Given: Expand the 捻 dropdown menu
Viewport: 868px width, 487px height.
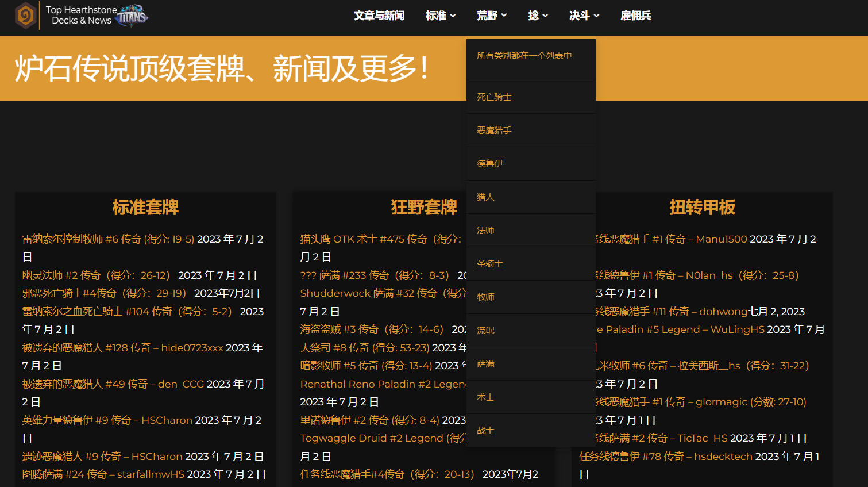Looking at the screenshot, I should tap(538, 16).
